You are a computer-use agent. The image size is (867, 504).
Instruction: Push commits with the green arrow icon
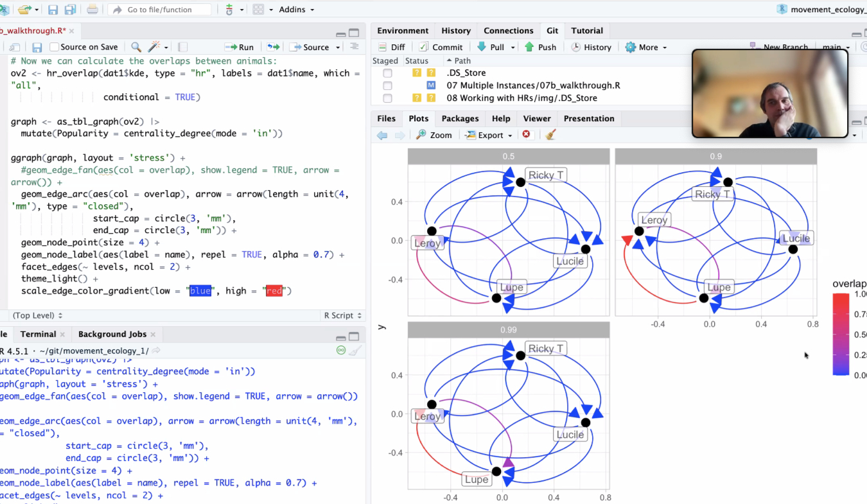(529, 47)
